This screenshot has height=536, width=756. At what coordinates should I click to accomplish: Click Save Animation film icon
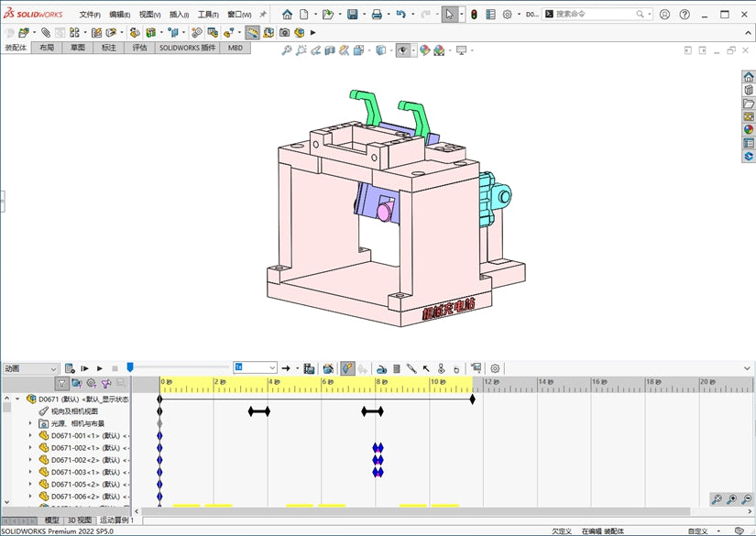point(309,368)
